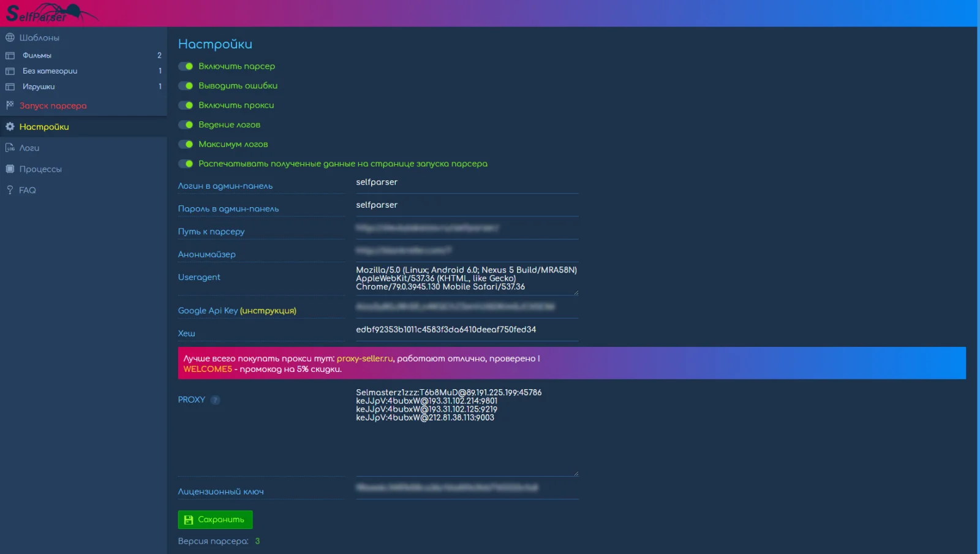This screenshot has width=980, height=554.
Task: Open the Игрушки template category
Action: [39, 86]
